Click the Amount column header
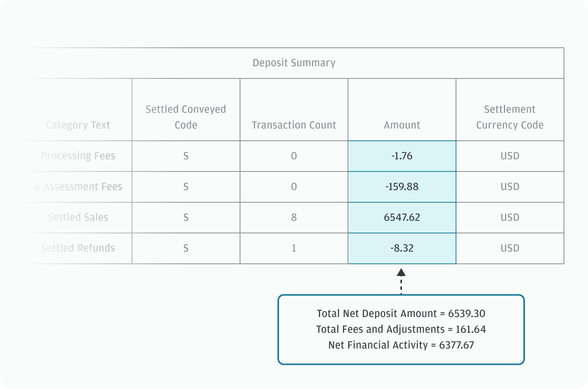 pos(402,125)
